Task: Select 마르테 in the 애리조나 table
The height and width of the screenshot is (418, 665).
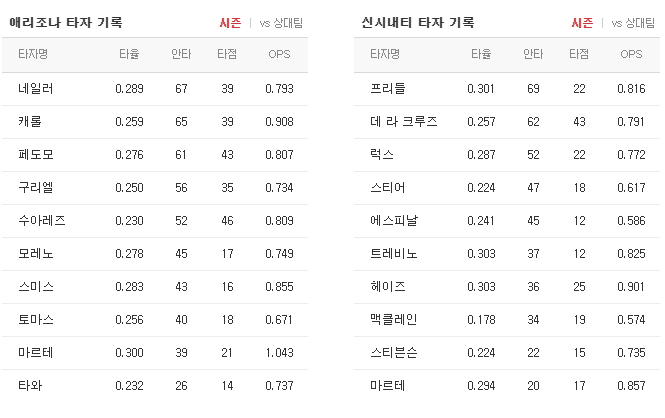Action: tap(36, 352)
